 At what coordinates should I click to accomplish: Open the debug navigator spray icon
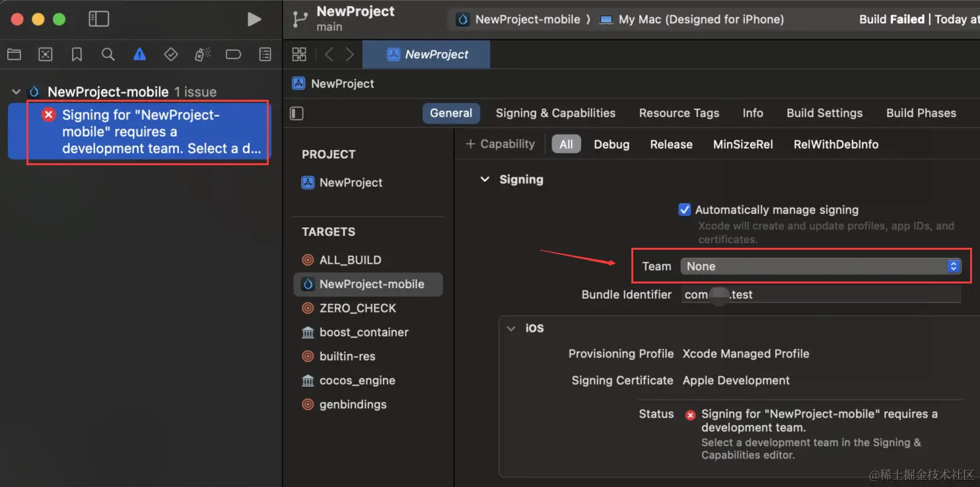click(202, 55)
